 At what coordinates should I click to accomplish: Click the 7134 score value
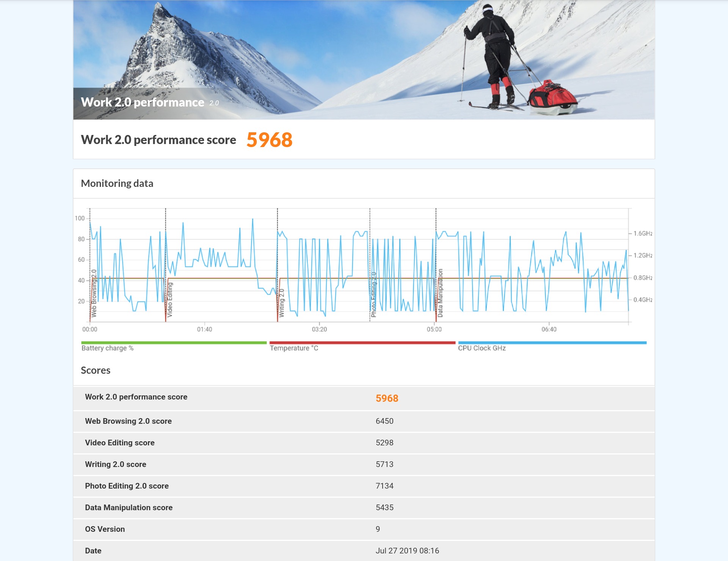pos(384,486)
